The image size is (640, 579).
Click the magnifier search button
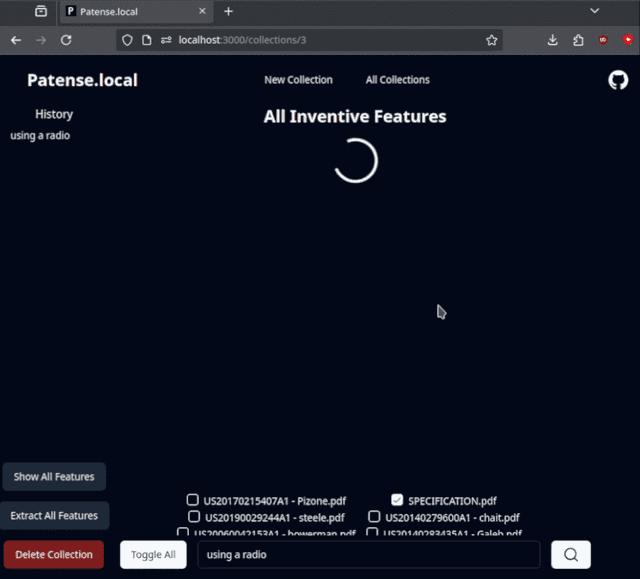click(571, 554)
